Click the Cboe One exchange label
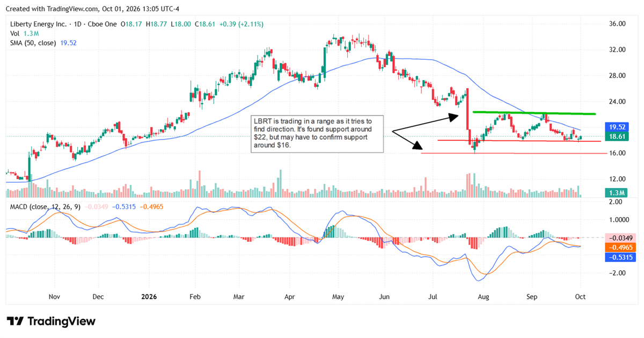 (x=102, y=24)
